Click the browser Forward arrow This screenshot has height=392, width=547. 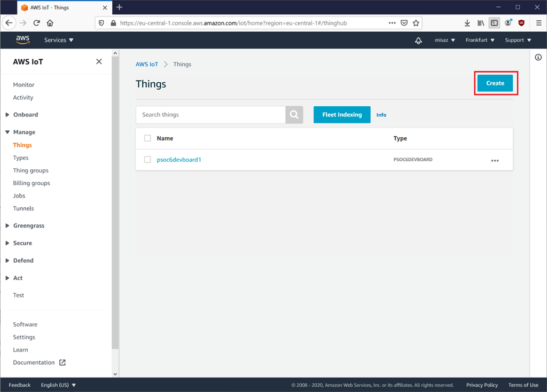click(23, 23)
